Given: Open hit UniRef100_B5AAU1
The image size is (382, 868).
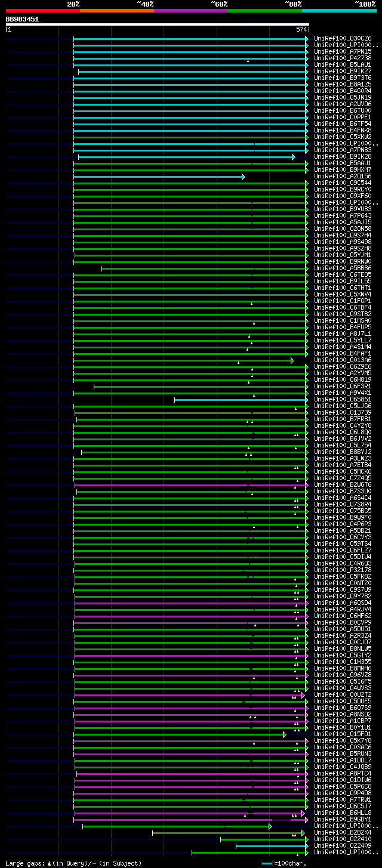Looking at the screenshot, I should [x=343, y=163].
